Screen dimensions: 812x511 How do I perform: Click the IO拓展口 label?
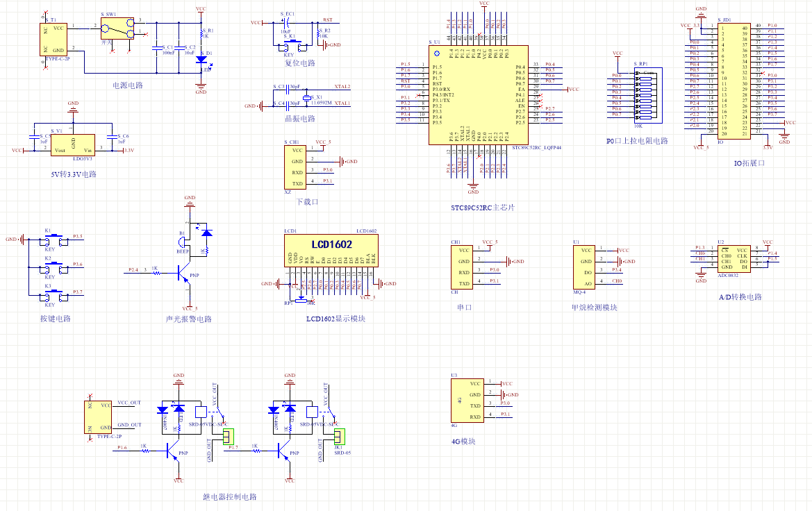(749, 163)
